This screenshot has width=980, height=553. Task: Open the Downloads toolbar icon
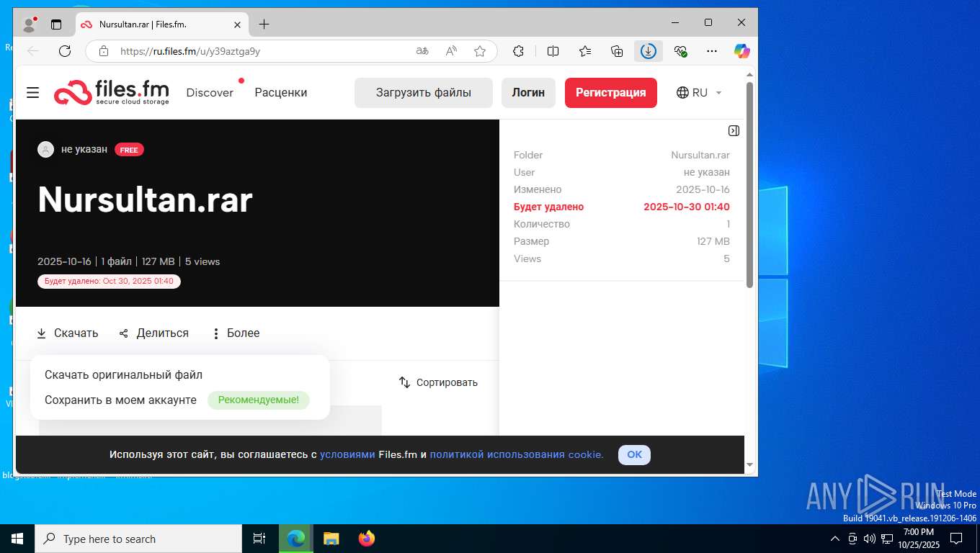(x=649, y=51)
